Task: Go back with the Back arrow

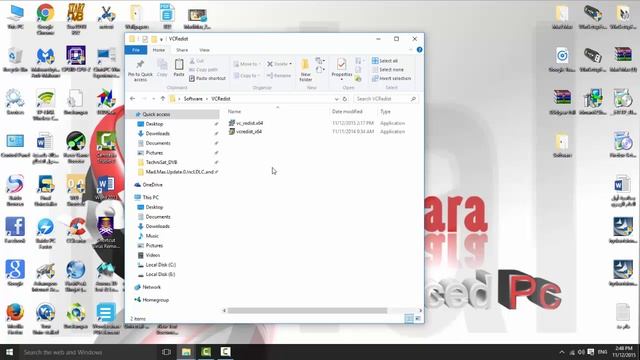Action: pos(132,99)
